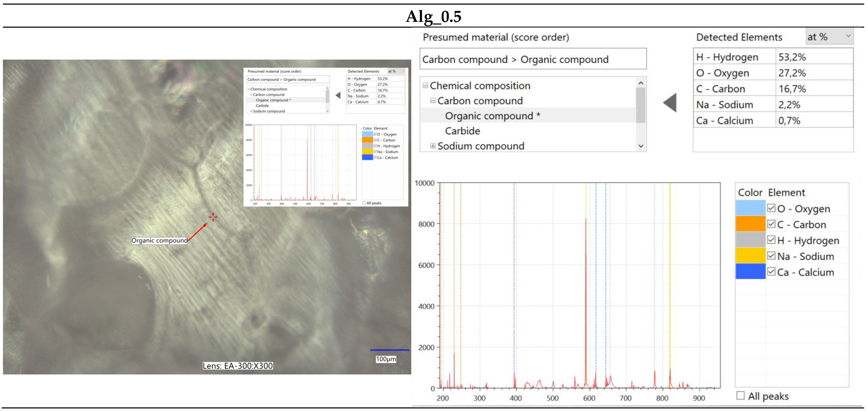This screenshot has width=868, height=412.
Task: Collapse the Carbon compound tree node
Action: [433, 101]
